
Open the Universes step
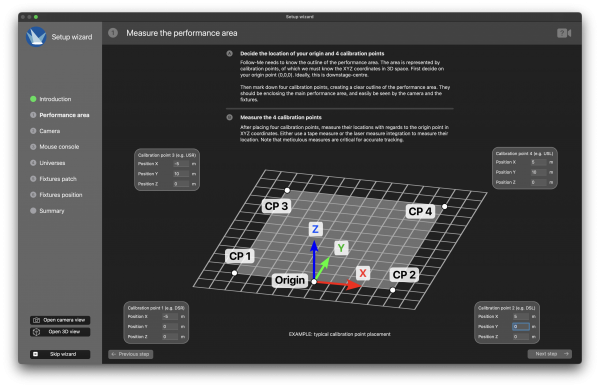pos(52,163)
